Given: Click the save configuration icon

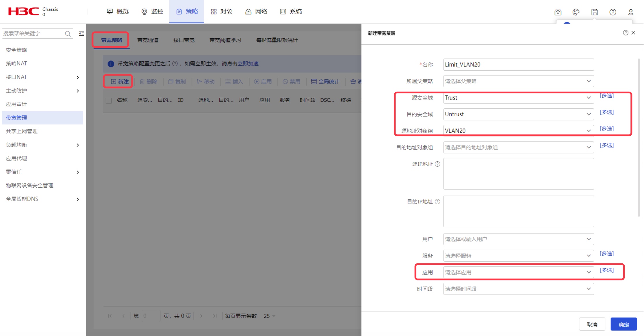Looking at the screenshot, I should click(594, 12).
